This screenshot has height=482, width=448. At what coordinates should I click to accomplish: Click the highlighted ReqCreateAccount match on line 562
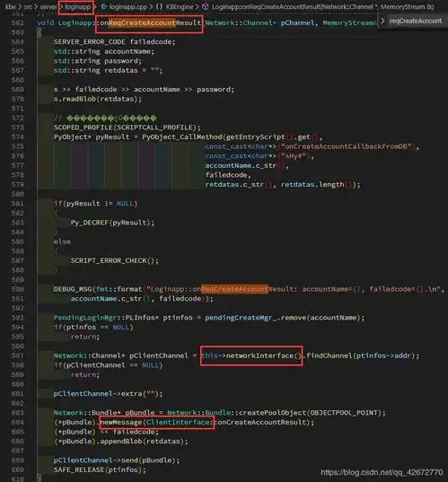142,22
